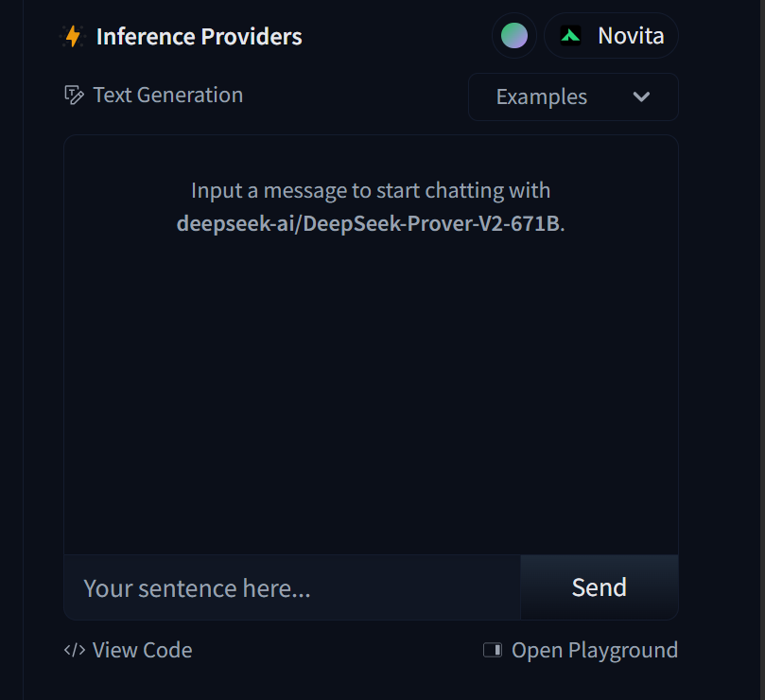Click the 'Input a message to start chatting' text

[371, 190]
